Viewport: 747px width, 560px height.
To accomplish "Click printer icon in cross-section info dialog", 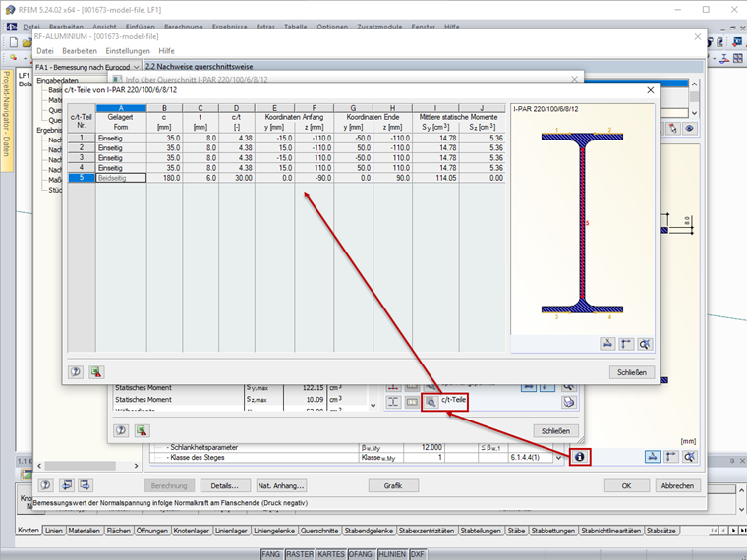I will 569,403.
